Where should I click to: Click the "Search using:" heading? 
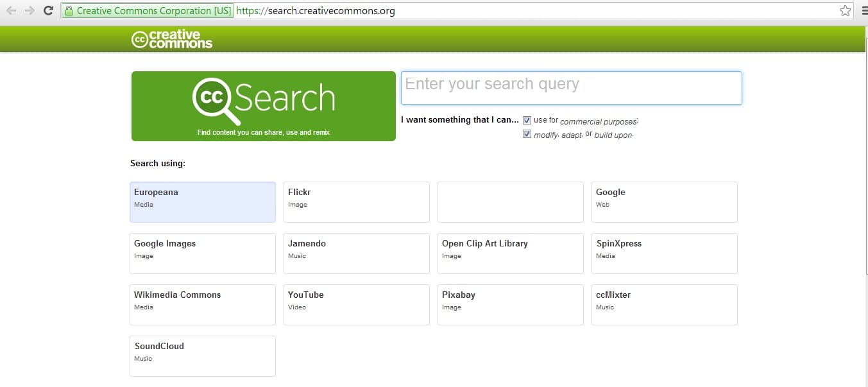tap(158, 163)
